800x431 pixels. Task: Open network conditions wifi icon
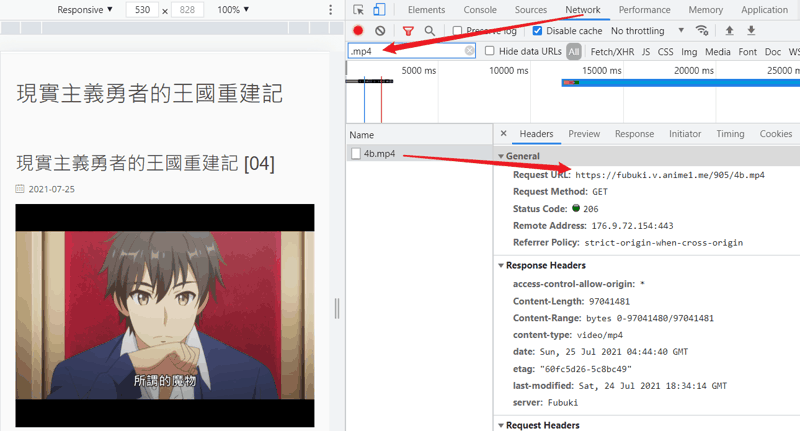(702, 31)
